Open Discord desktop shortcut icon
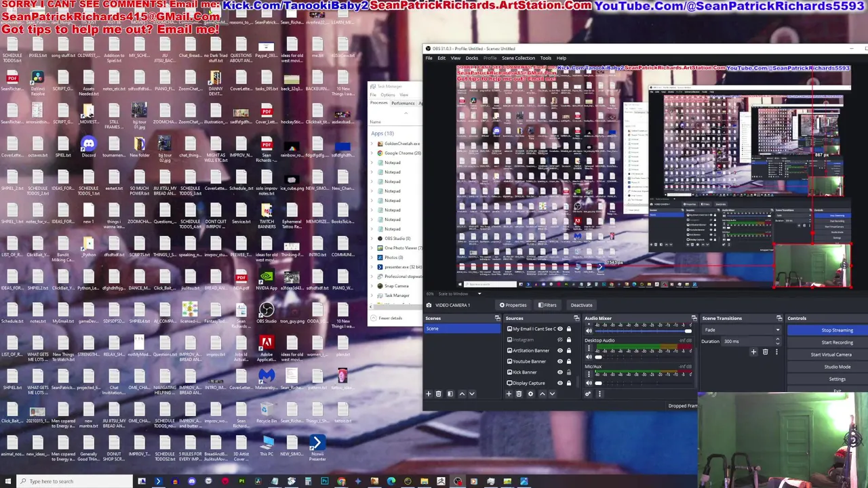The width and height of the screenshot is (868, 488). point(88,146)
